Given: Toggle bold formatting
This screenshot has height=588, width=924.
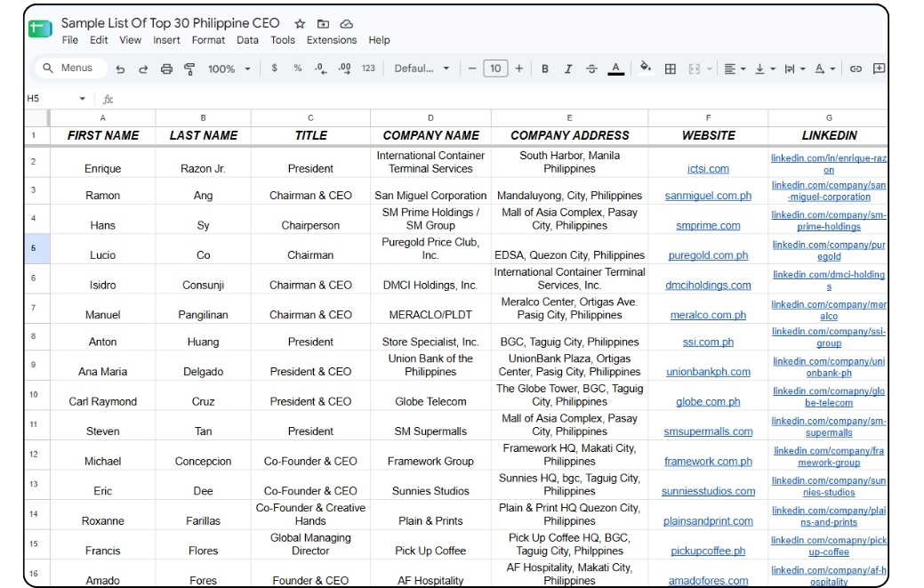Looking at the screenshot, I should click(x=545, y=68).
